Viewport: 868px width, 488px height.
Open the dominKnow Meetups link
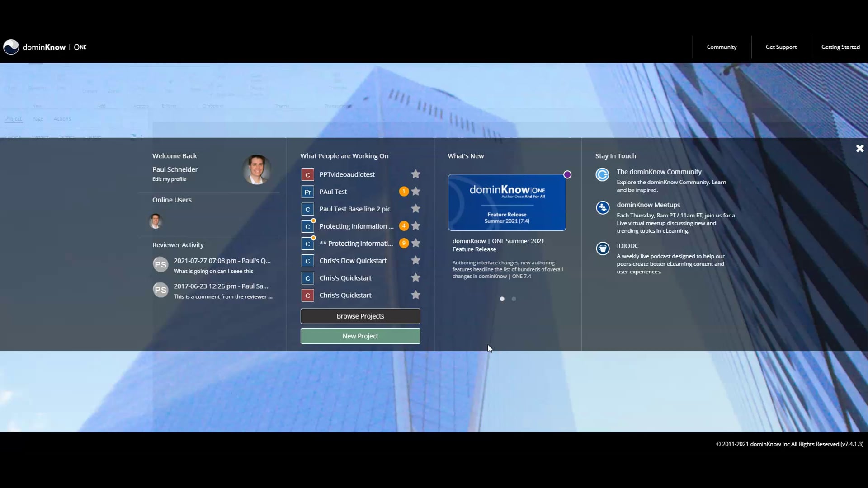[x=648, y=205]
